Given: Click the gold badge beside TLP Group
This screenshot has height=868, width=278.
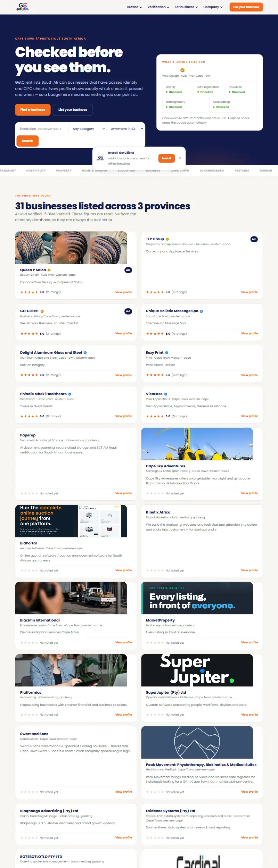Looking at the screenshot, I should [167, 239].
